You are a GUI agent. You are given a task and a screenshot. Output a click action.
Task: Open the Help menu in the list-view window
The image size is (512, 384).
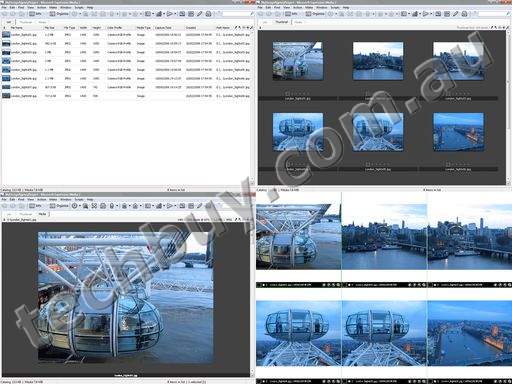[x=90, y=7]
